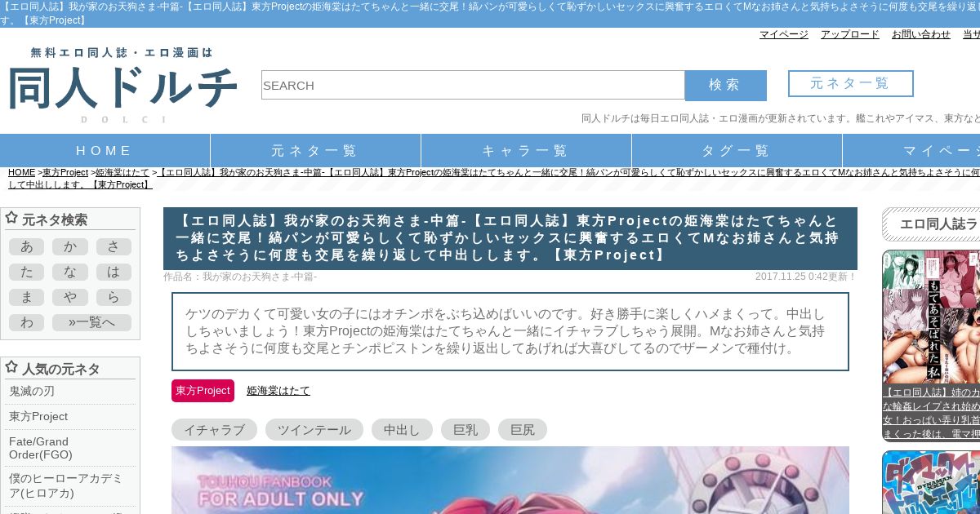980x514 pixels.
Task: Choose the た kana filter button
Action: [26, 273]
